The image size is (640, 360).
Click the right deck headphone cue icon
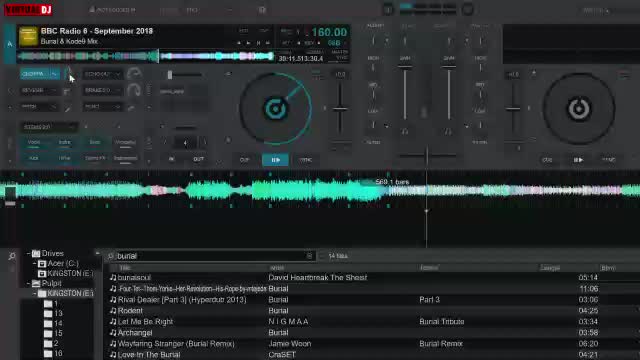pyautogui.click(x=448, y=131)
